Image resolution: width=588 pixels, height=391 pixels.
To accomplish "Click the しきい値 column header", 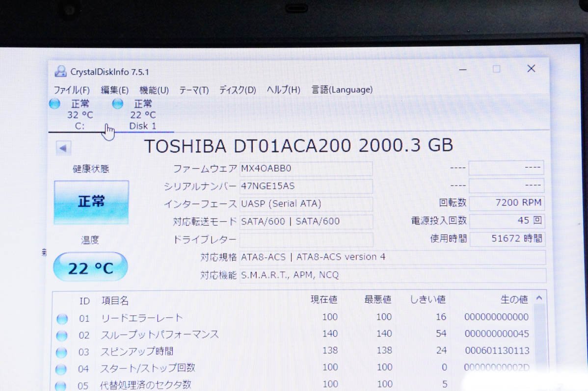I will click(428, 300).
